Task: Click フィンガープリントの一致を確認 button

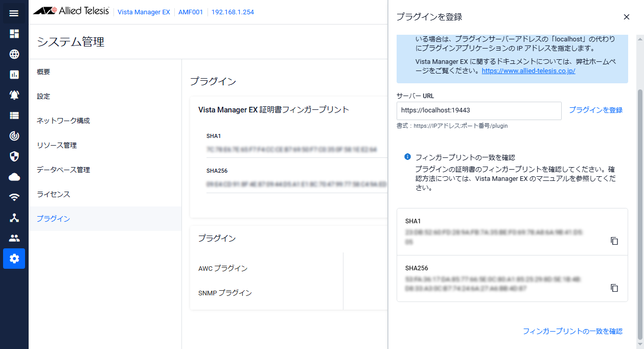Action: pos(572,331)
